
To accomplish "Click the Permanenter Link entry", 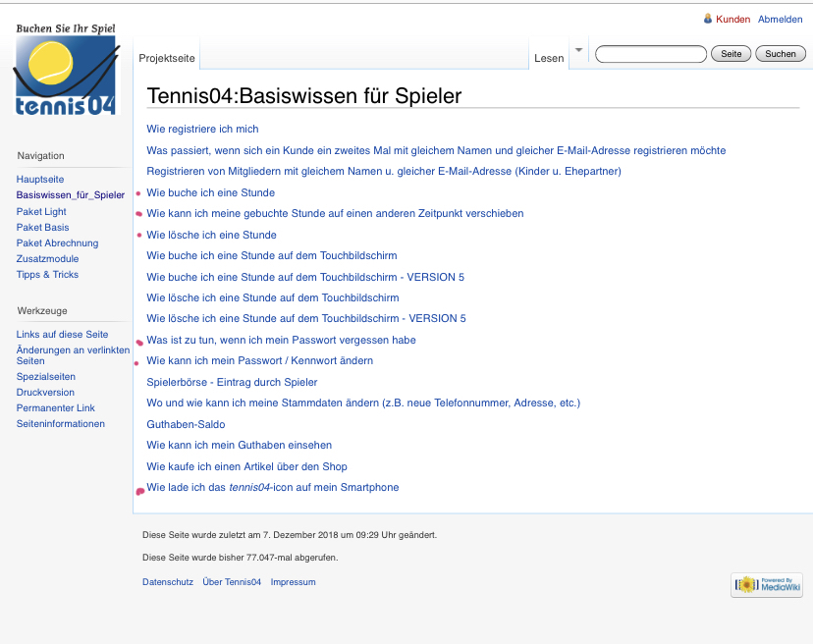I will [56, 408].
